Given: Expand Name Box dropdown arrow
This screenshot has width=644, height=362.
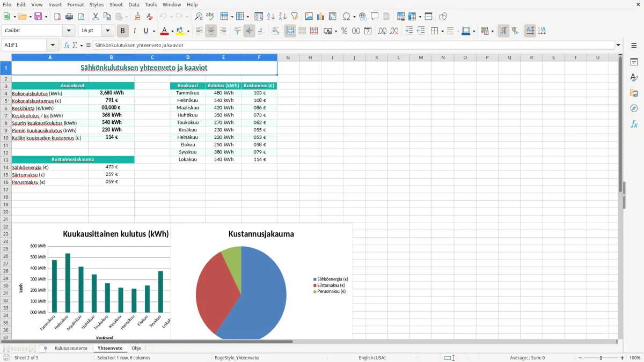Looking at the screenshot, I should (x=53, y=46).
